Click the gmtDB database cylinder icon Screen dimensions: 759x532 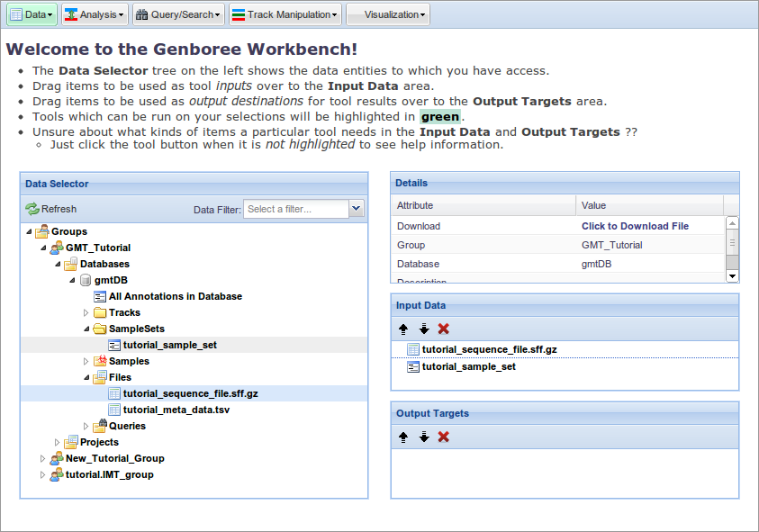point(86,280)
